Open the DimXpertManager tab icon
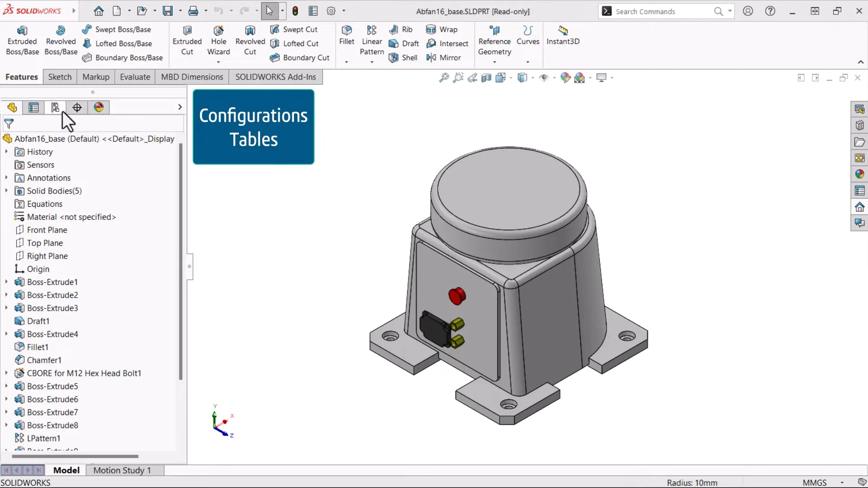Image resolution: width=868 pixels, height=488 pixels. [x=77, y=107]
